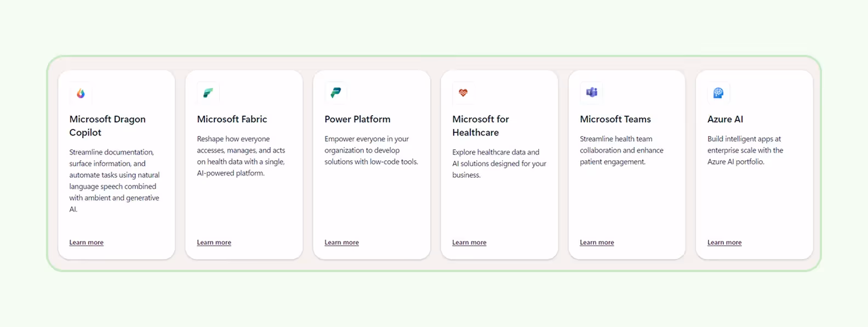Screen dimensions: 868x327
Task: Click Learn more on the Microsoft Teams card
Action: (x=597, y=242)
